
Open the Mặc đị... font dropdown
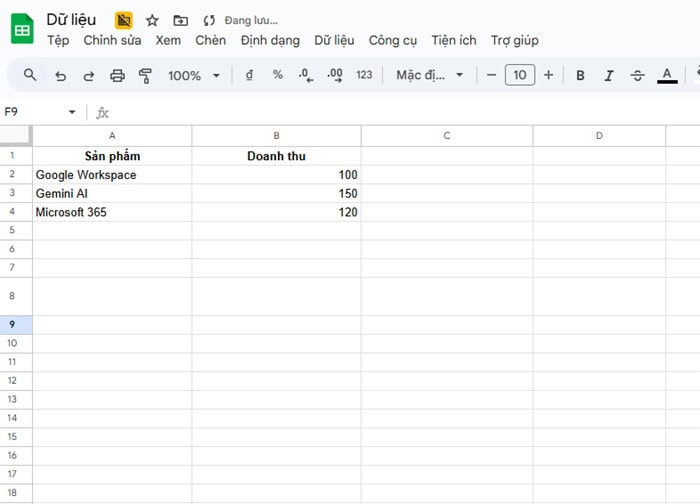(x=429, y=75)
